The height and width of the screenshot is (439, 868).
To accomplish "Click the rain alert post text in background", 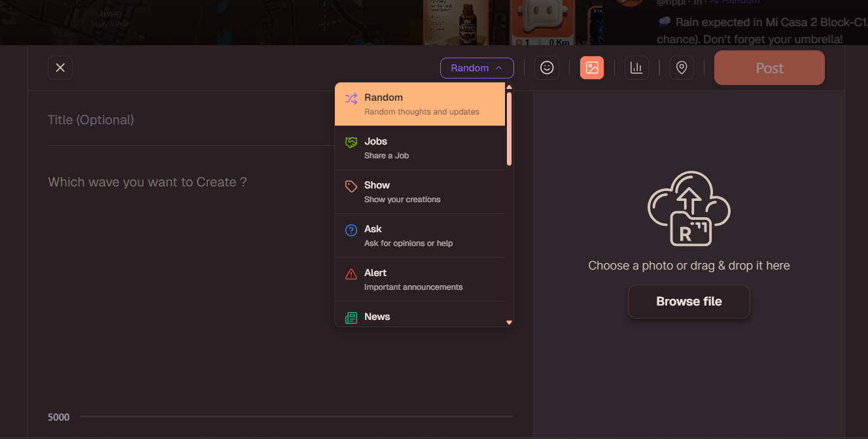I will [x=761, y=30].
